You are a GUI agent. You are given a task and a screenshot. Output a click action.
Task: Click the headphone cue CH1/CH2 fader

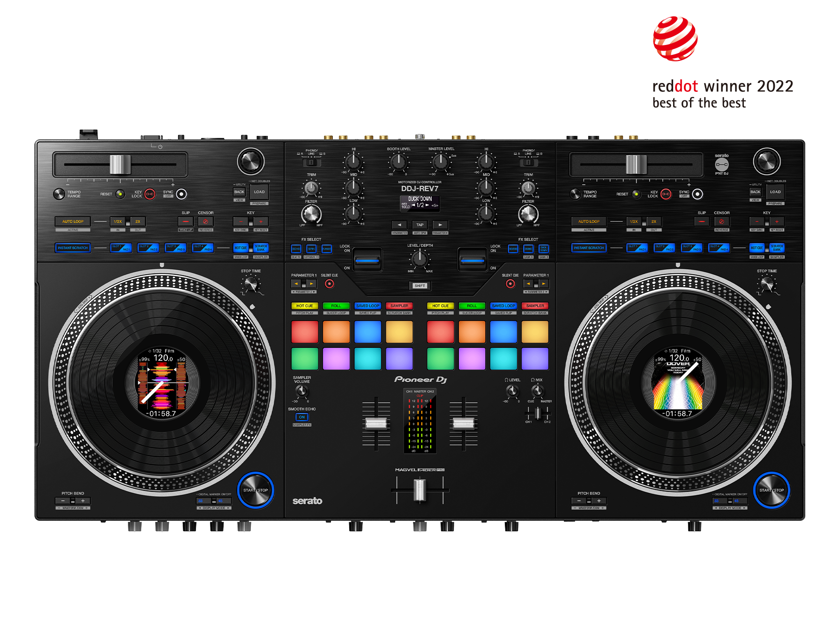538,413
